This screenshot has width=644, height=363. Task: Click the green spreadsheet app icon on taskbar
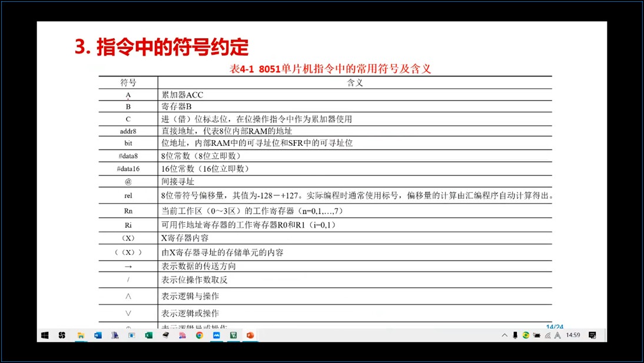(x=233, y=335)
